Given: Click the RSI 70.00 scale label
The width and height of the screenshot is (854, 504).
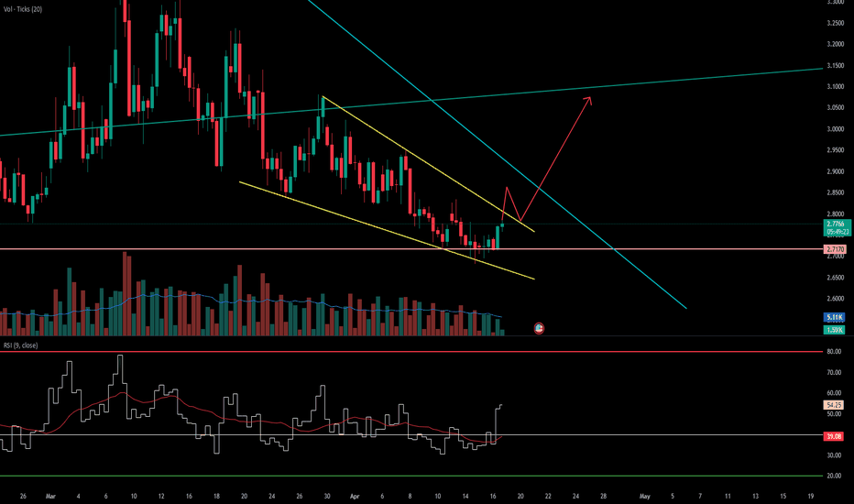Looking at the screenshot, I should (x=835, y=373).
